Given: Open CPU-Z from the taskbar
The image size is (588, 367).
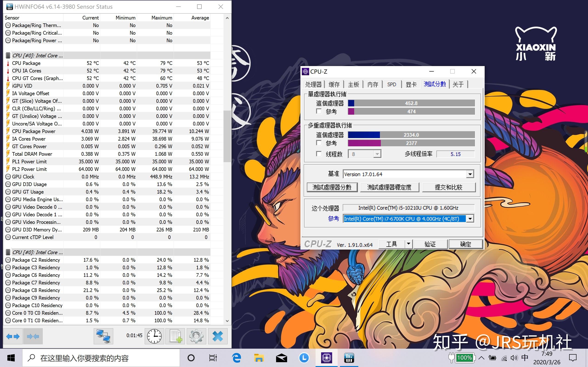Looking at the screenshot, I should tap(326, 358).
